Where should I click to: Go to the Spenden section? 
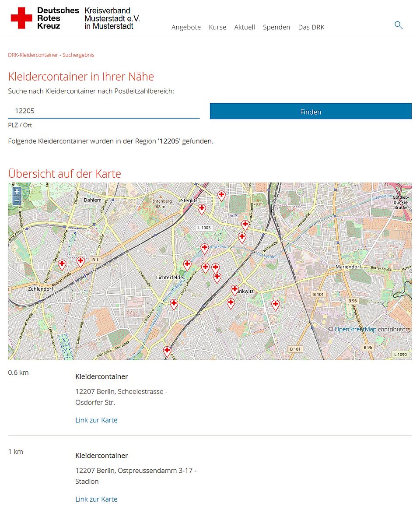[x=276, y=27]
